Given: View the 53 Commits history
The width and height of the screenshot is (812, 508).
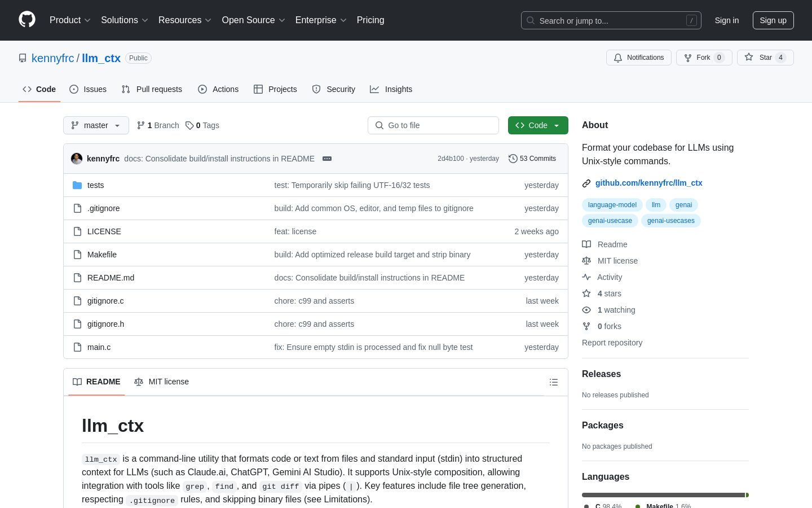Looking at the screenshot, I should point(532,159).
